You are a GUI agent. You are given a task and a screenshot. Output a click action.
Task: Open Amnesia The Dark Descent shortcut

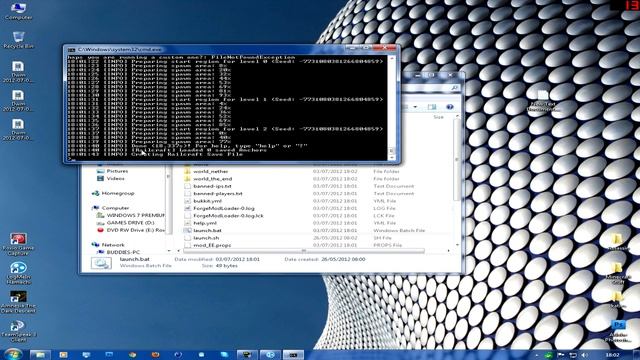point(18,302)
